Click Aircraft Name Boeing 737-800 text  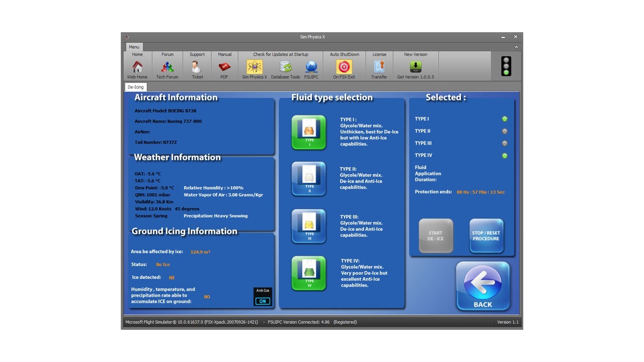[x=168, y=121]
